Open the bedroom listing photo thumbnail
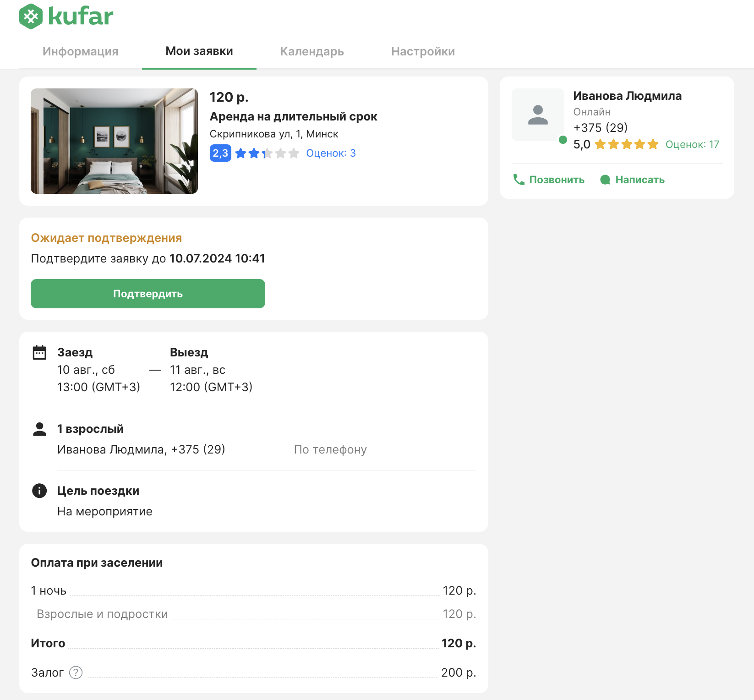The width and height of the screenshot is (754, 700). coord(114,141)
